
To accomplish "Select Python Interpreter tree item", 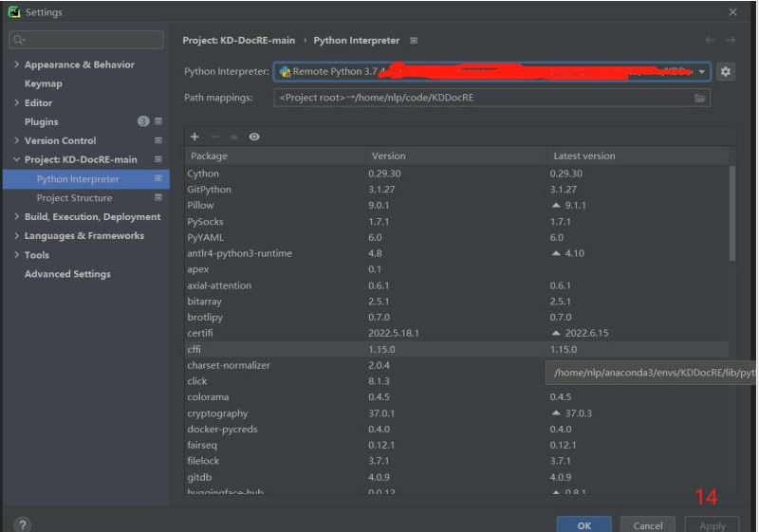I will pyautogui.click(x=86, y=179).
